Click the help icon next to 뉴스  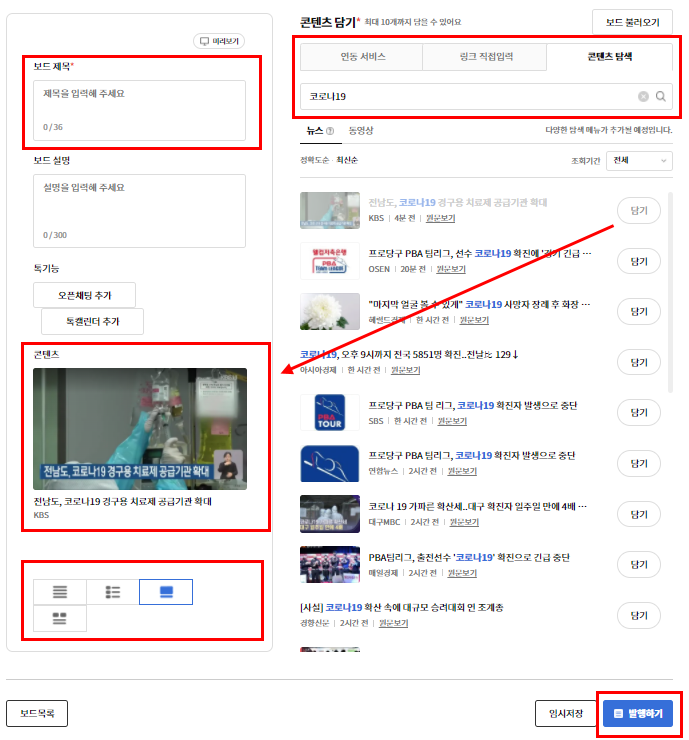pyautogui.click(x=330, y=131)
